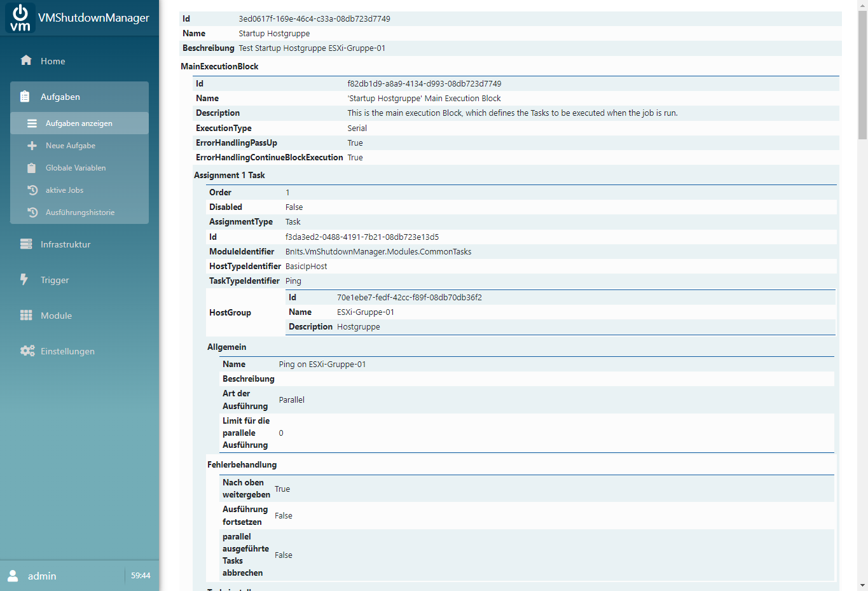Click the scrollbar down arrow
868x591 pixels.
tap(862, 585)
